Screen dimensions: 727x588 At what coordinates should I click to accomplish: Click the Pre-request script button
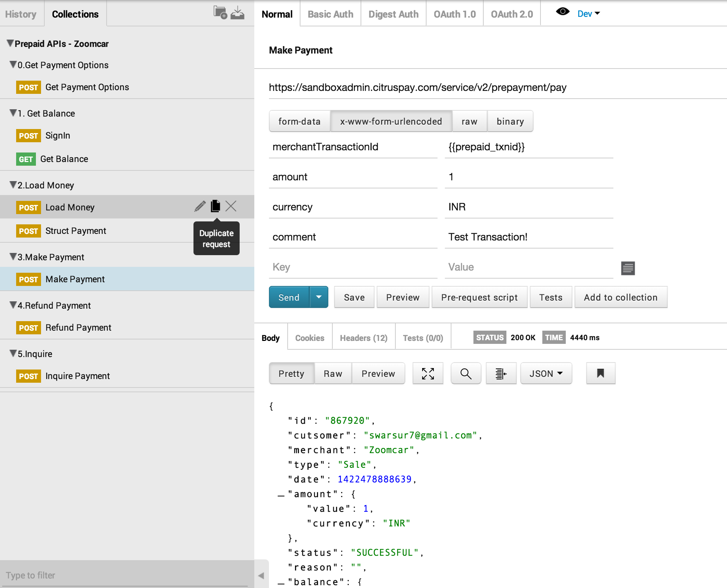coord(479,297)
